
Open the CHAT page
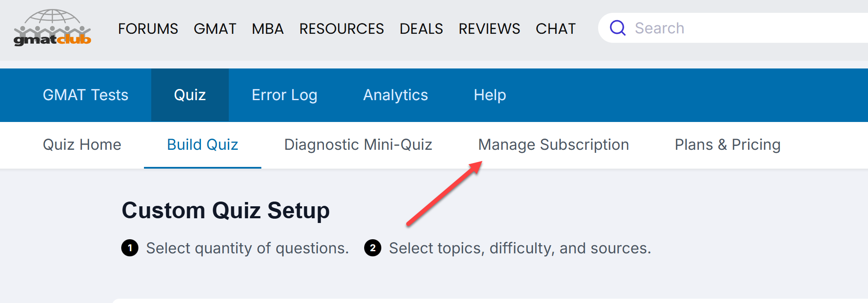pyautogui.click(x=556, y=29)
